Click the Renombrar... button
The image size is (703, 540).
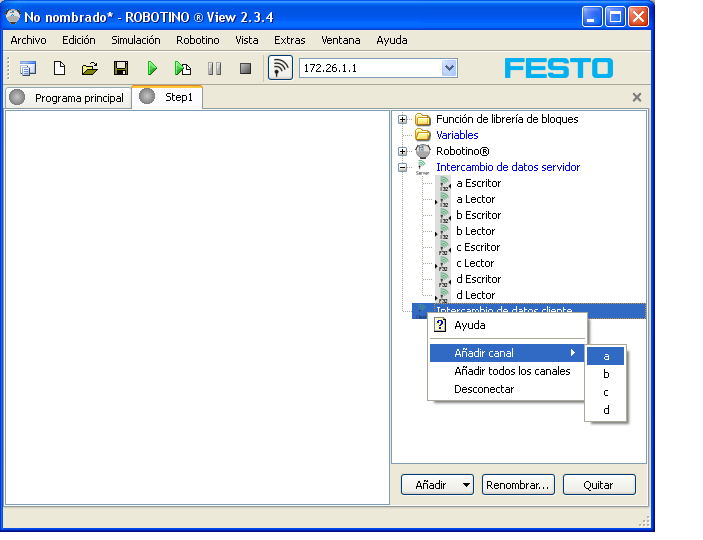point(518,485)
